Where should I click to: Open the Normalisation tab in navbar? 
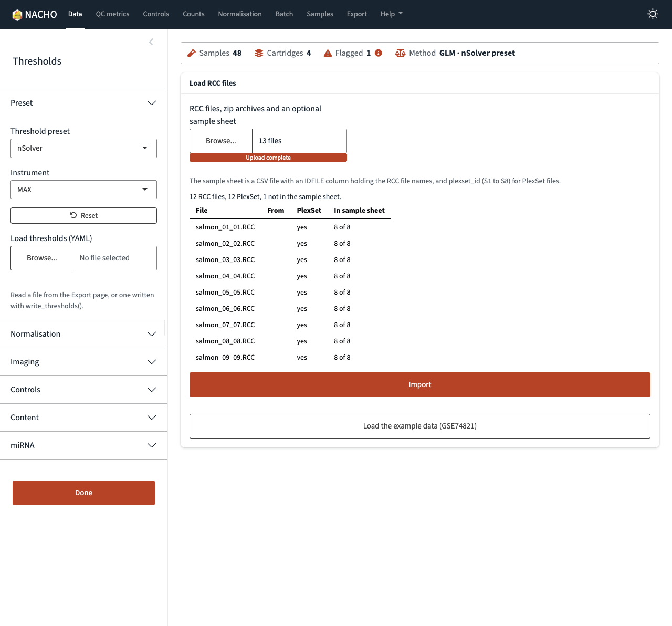[x=240, y=14]
